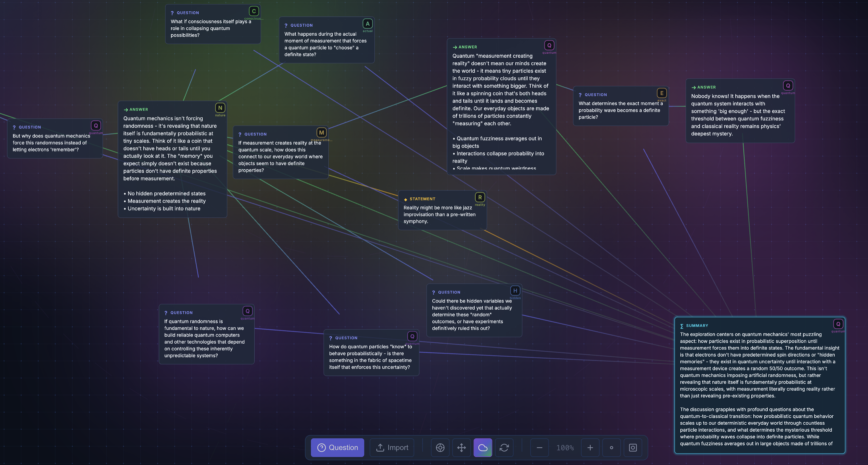
Task: Click the H badge on the hidden variables question
Action: pyautogui.click(x=515, y=290)
